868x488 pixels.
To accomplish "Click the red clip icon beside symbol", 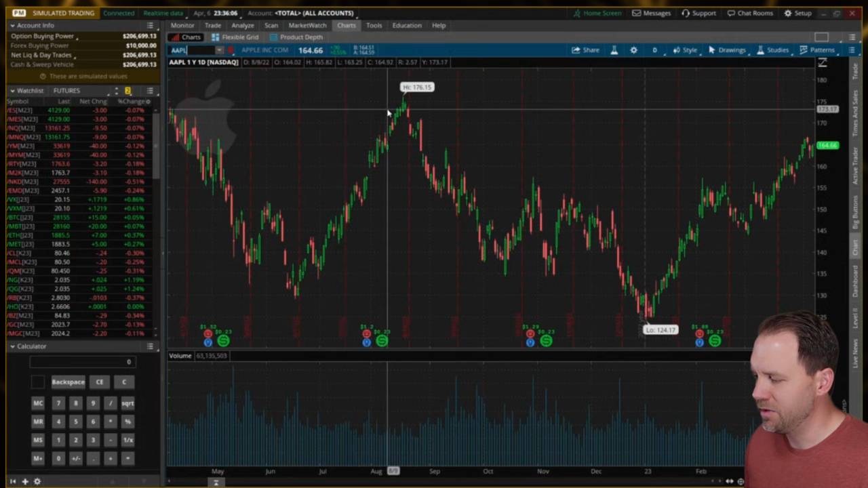I will point(231,50).
